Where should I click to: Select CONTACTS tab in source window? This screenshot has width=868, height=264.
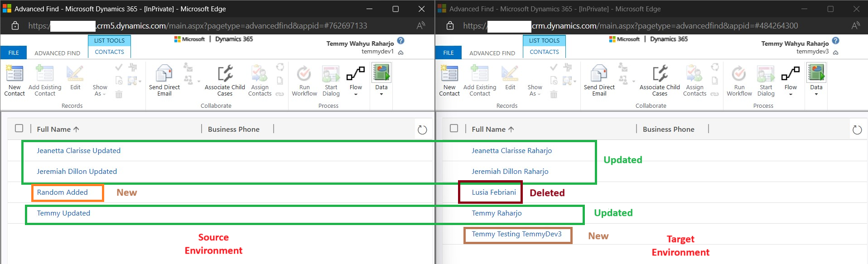(x=109, y=52)
